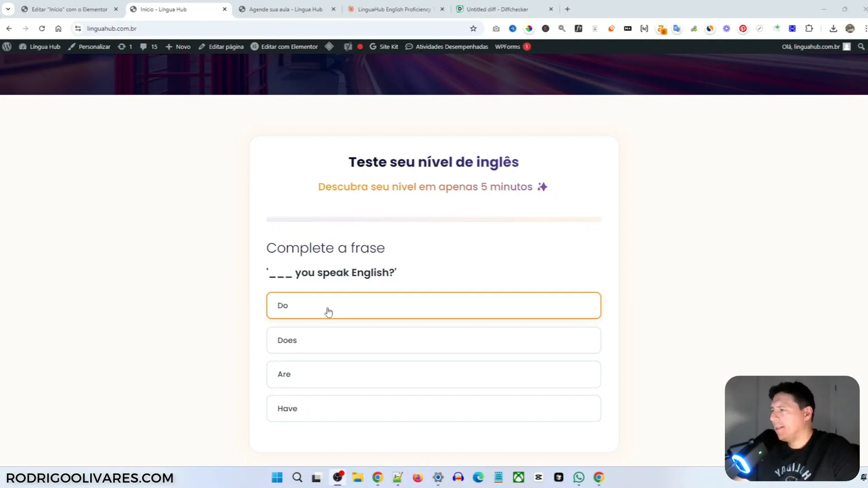Open the 'Editar "Início" com o Elementor' tab
Image resolution: width=868 pixels, height=488 pixels.
[68, 9]
